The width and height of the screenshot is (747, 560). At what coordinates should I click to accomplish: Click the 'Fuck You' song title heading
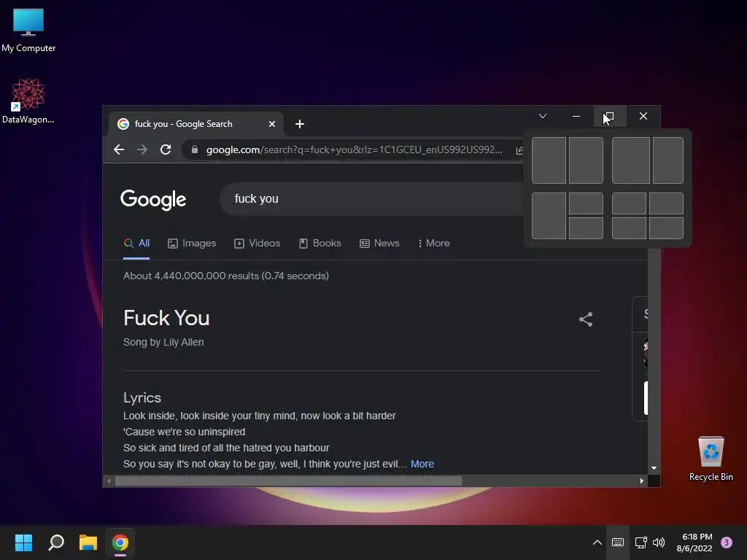click(166, 318)
